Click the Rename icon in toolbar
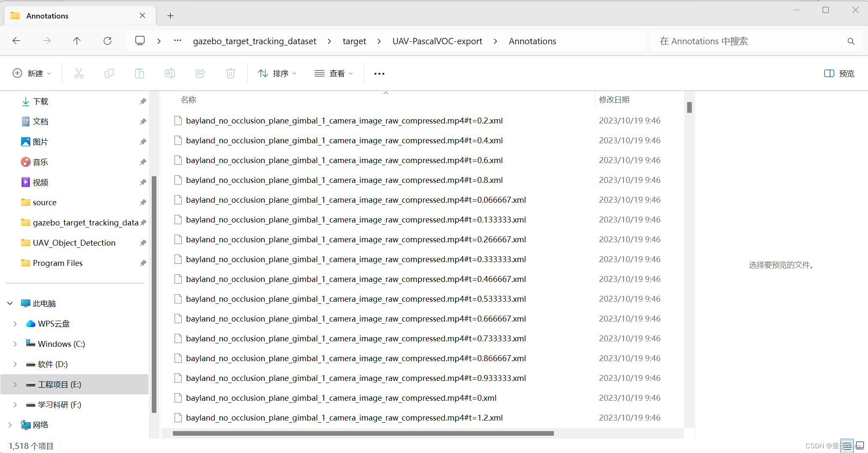Viewport: 868px width, 453px height. 170,73
